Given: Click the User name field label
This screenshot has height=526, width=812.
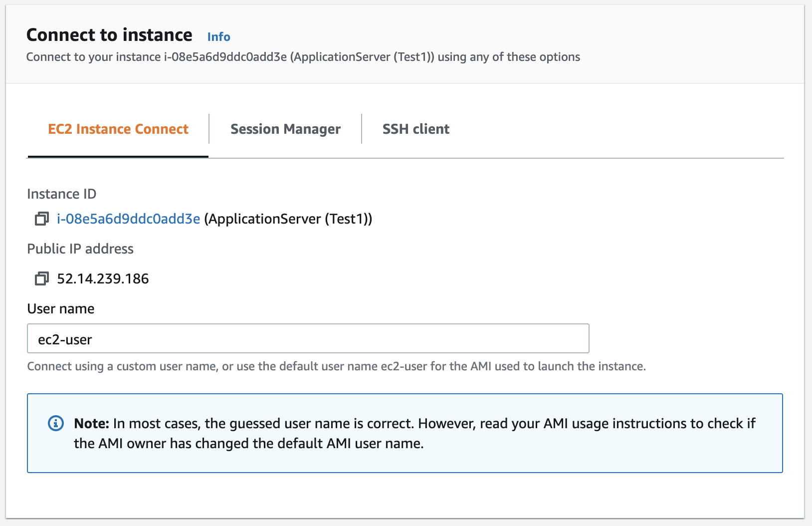Looking at the screenshot, I should click(x=61, y=308).
